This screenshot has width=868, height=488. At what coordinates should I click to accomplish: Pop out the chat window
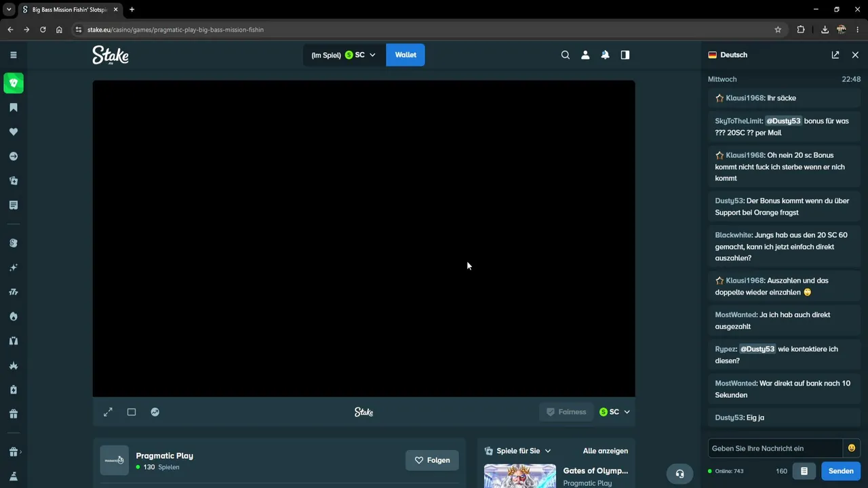(x=835, y=55)
